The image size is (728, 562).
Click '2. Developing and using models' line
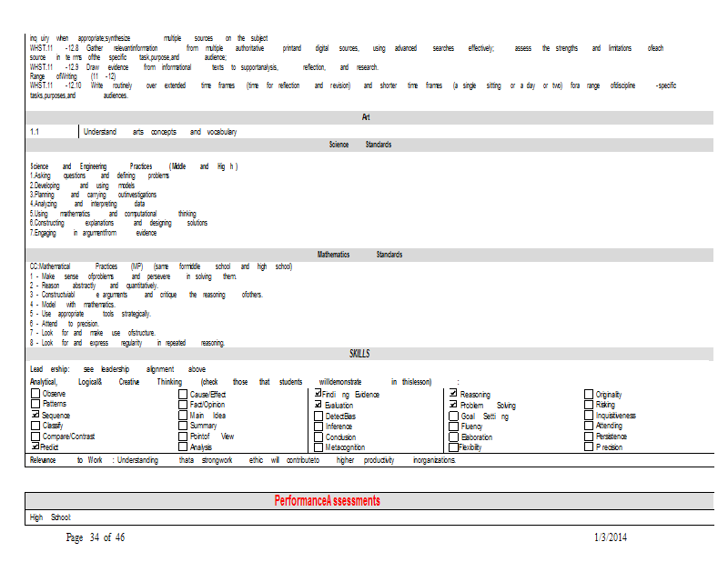tap(82, 186)
